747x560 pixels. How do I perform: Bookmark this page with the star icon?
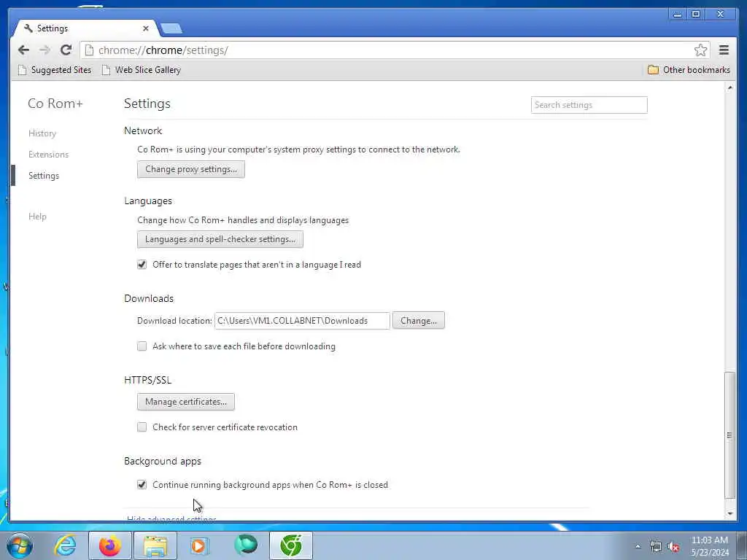[700, 50]
